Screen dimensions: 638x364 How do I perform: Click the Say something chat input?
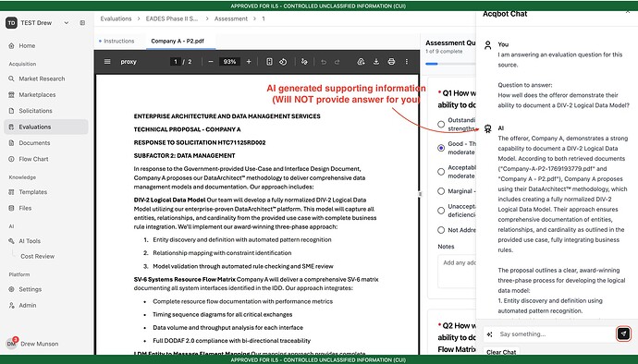(x=556, y=334)
